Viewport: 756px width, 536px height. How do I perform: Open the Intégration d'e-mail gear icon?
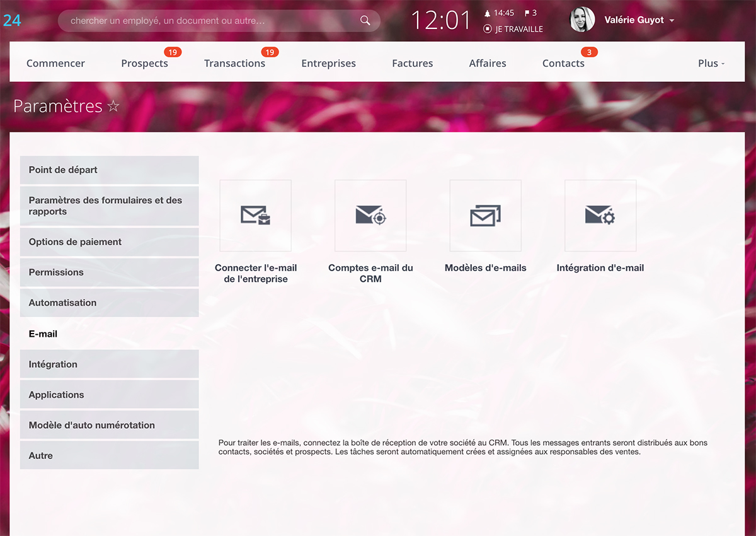[600, 216]
